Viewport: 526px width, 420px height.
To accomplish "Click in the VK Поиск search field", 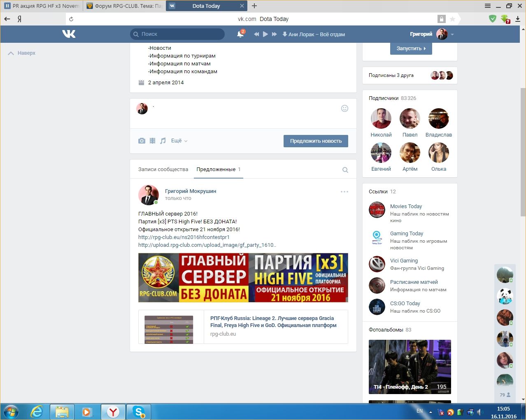I will [x=177, y=34].
